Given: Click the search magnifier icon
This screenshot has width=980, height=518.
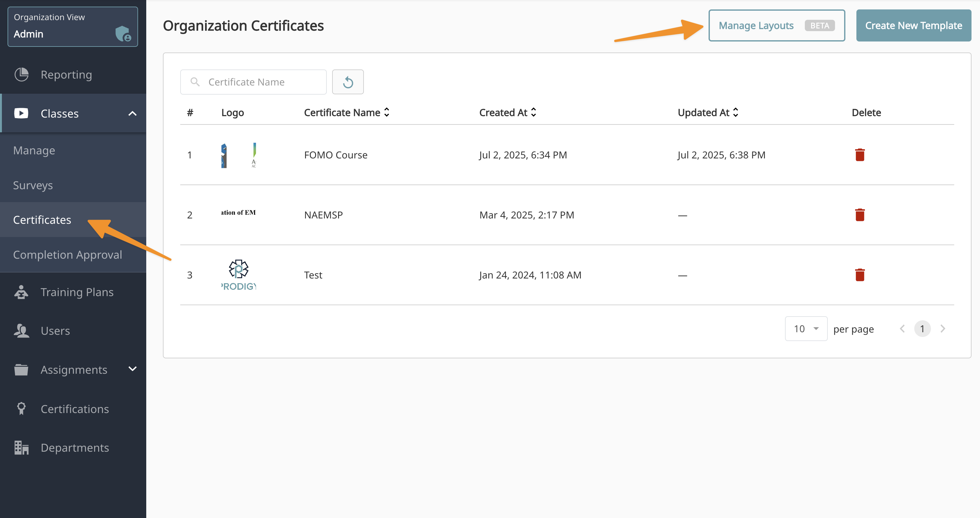Looking at the screenshot, I should pyautogui.click(x=195, y=82).
